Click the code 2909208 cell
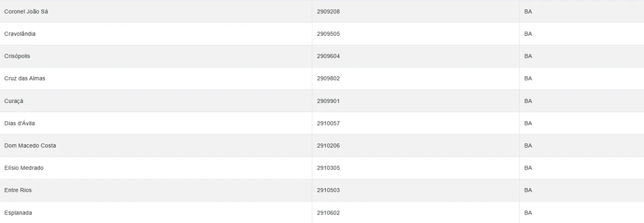This screenshot has height=223, width=644. (328, 11)
